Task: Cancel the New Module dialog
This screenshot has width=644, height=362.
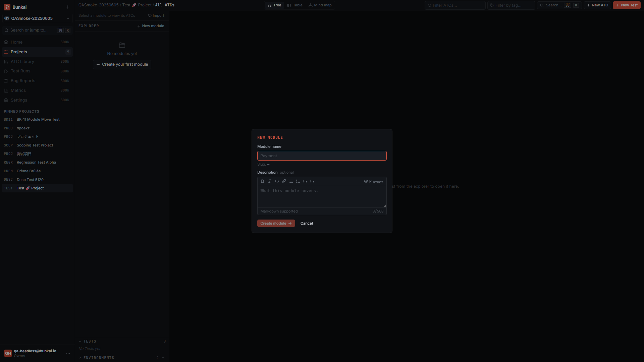Action: (x=307, y=224)
